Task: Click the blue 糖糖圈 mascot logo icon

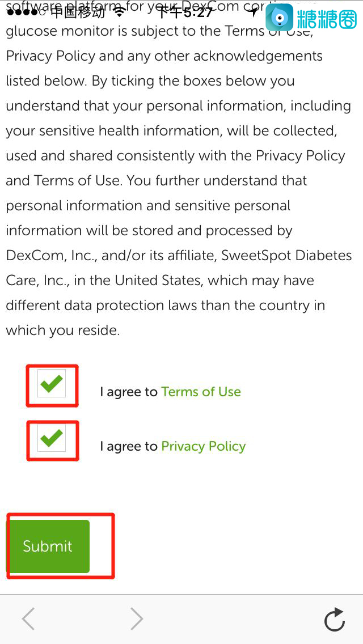Action: point(280,18)
